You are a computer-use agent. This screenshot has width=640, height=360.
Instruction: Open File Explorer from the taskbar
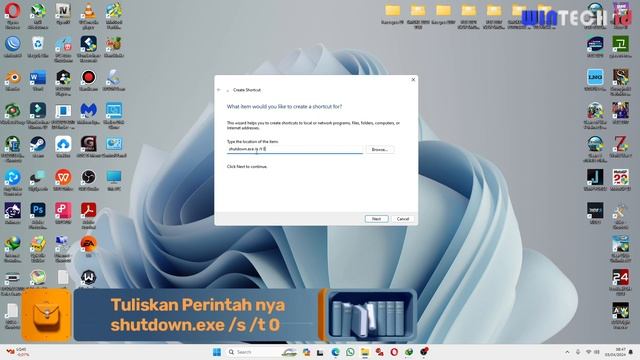[365, 352]
